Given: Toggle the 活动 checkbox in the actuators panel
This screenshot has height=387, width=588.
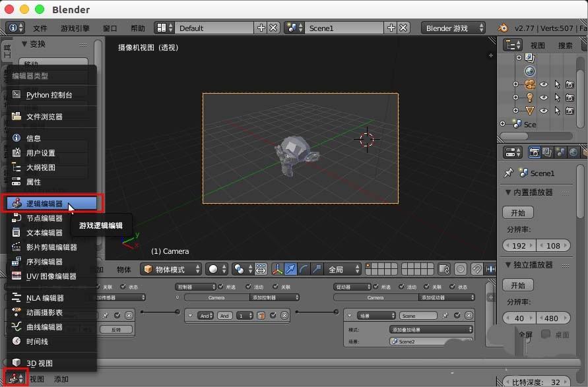Looking at the screenshot, I should tap(401, 287).
